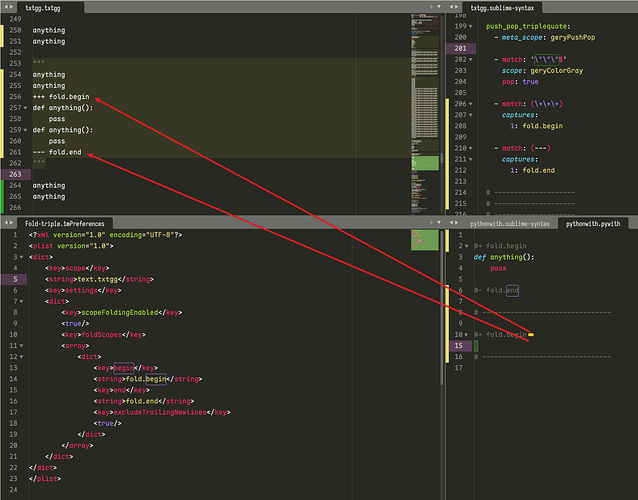Click line number 5 in Fold-triple.tmPreferences gutter
The height and width of the screenshot is (500, 638).
click(x=15, y=279)
